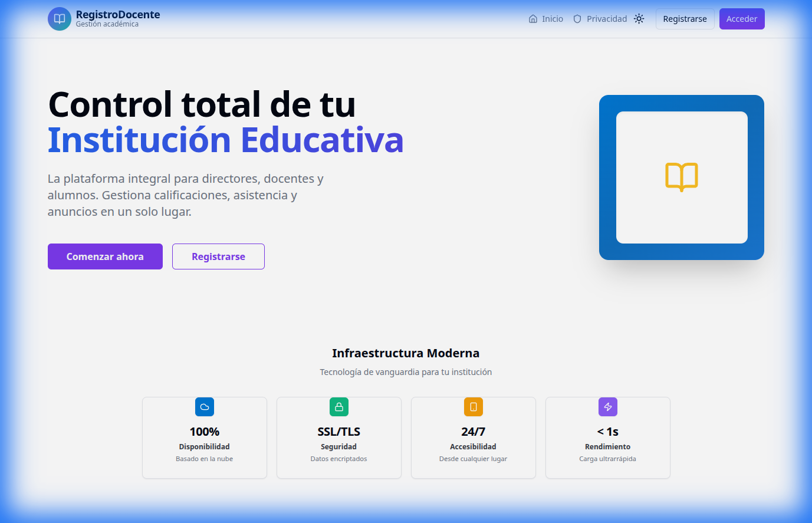
Task: Click the cloud icon above 100% Disponibilidad
Action: point(204,406)
